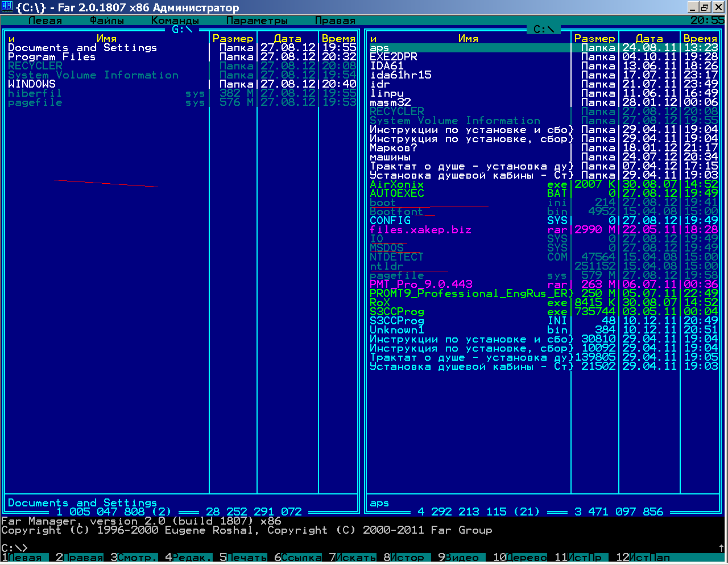Click the command line prompt C:\>
This screenshot has width=728, height=565.
point(15,548)
